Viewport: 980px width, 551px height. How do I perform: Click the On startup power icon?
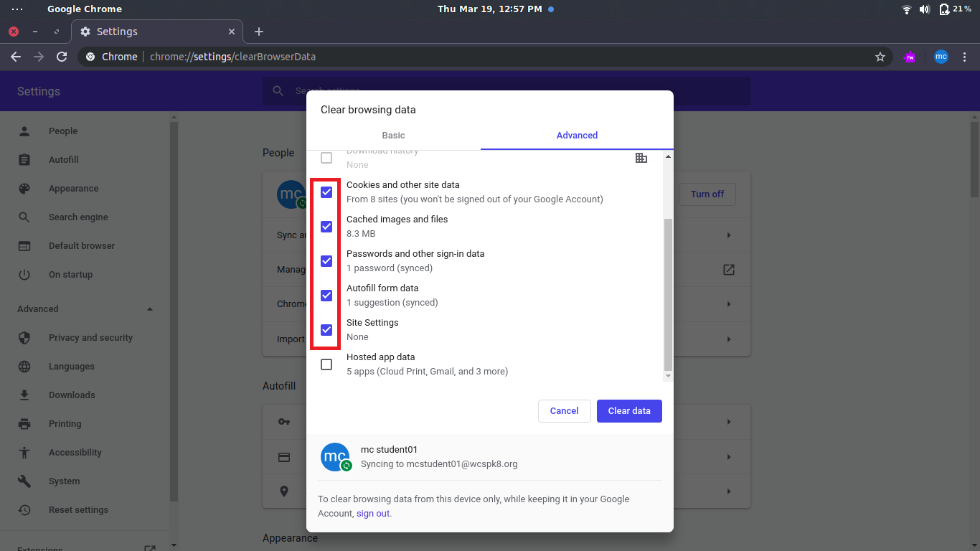[x=24, y=275]
